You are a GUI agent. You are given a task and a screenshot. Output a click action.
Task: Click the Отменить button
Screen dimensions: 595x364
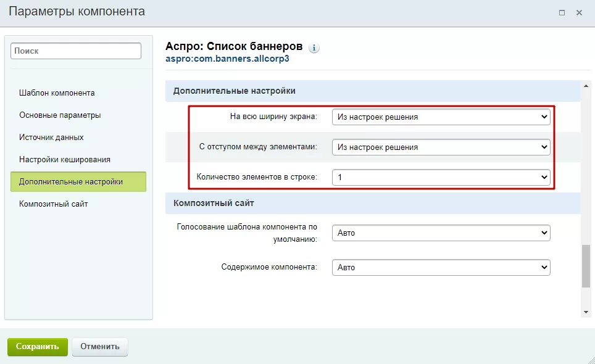coord(100,347)
